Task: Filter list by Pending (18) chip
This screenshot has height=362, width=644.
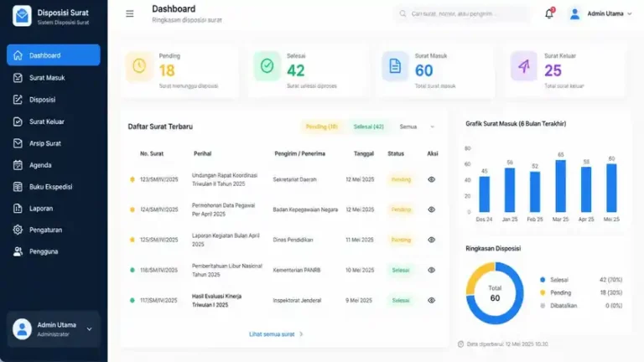Action: pos(322,127)
